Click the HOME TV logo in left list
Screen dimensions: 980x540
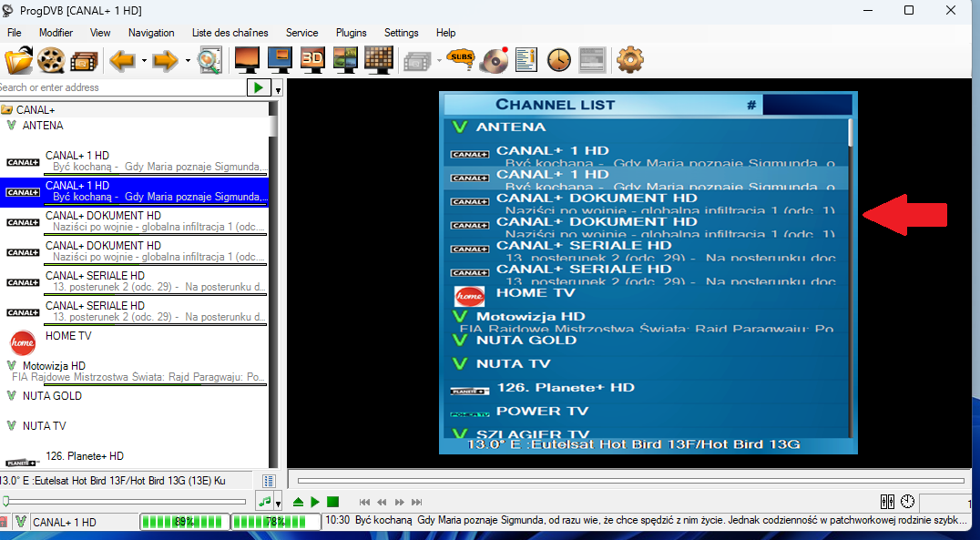[x=23, y=343]
